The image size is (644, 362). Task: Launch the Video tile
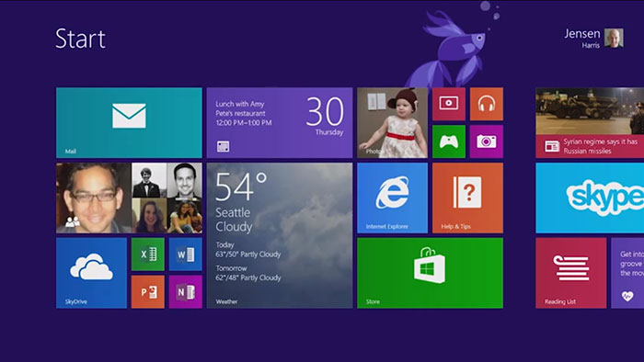[x=449, y=104]
